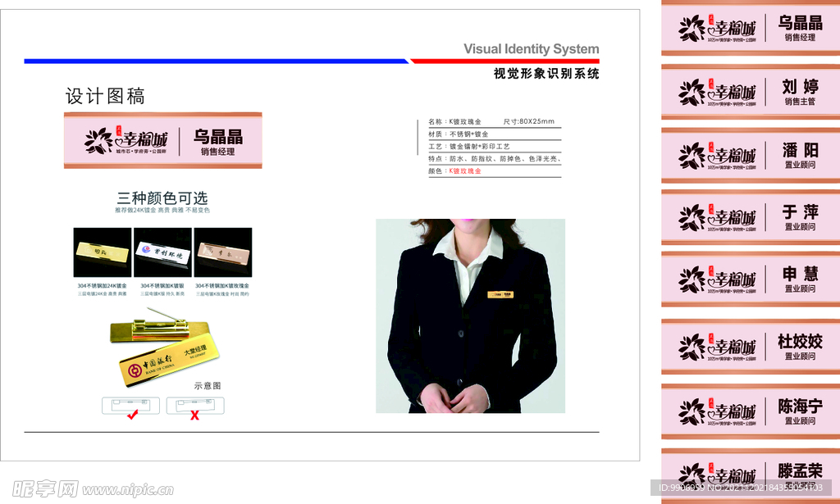Click the pin-back clasp badge photo

coord(159,325)
